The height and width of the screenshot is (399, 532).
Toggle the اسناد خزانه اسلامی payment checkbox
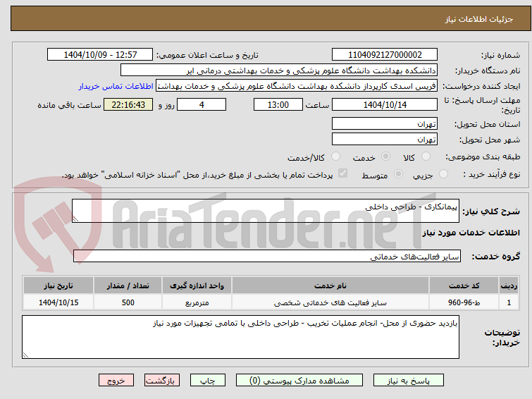(x=343, y=173)
